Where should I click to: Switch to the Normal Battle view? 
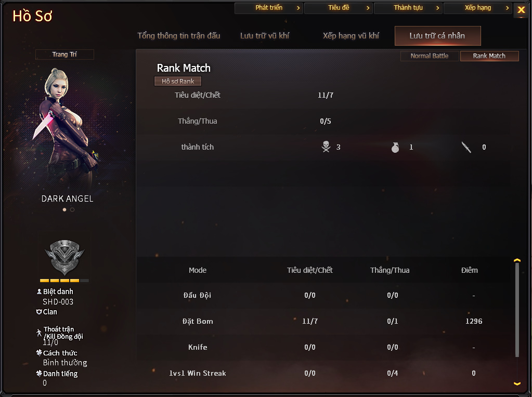pyautogui.click(x=430, y=56)
